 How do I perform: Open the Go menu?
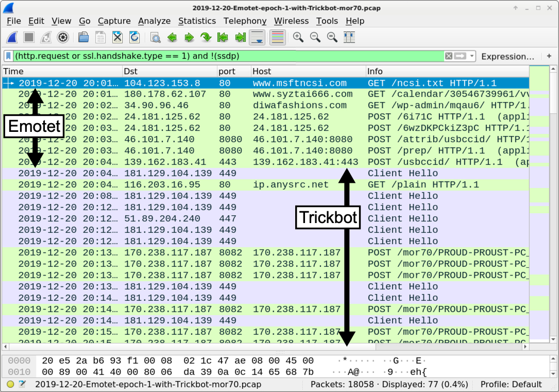[84, 21]
